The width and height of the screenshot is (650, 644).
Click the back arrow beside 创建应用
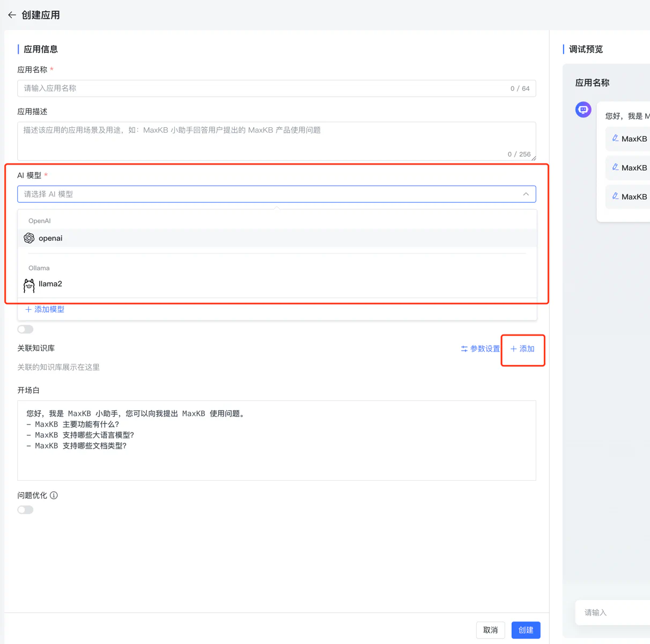pyautogui.click(x=12, y=15)
